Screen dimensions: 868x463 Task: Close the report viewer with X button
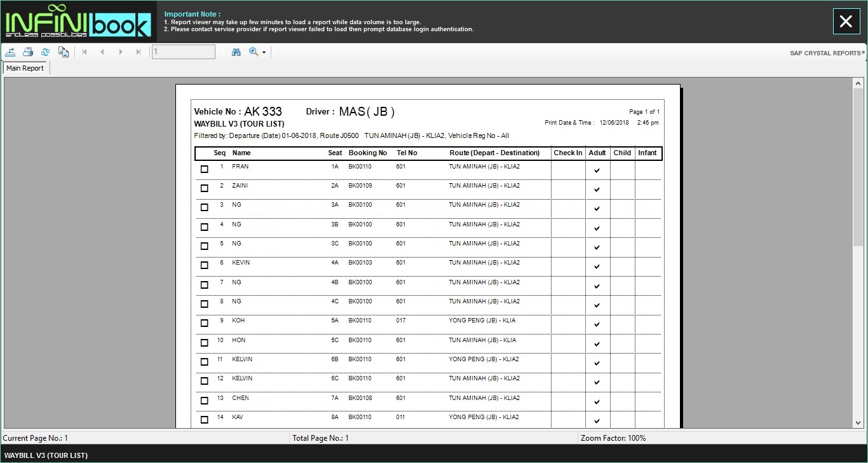point(846,22)
